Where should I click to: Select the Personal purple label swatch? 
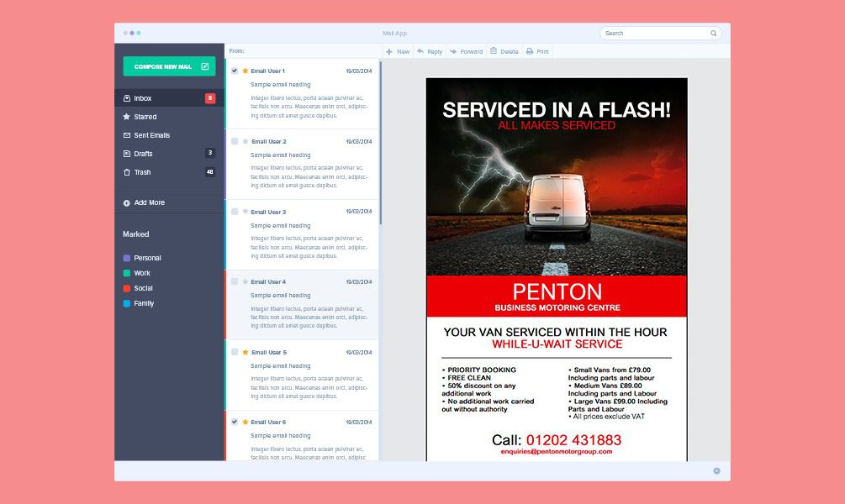(x=127, y=258)
